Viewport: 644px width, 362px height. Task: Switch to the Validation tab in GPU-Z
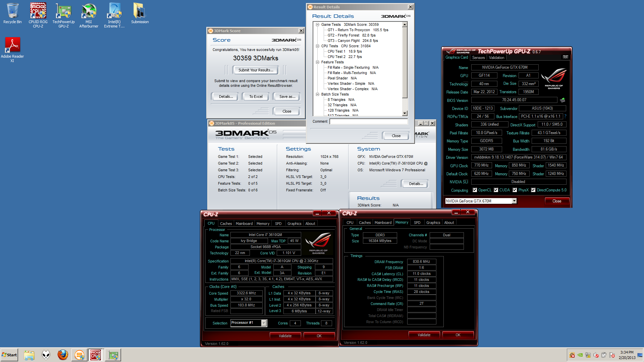pos(496,58)
